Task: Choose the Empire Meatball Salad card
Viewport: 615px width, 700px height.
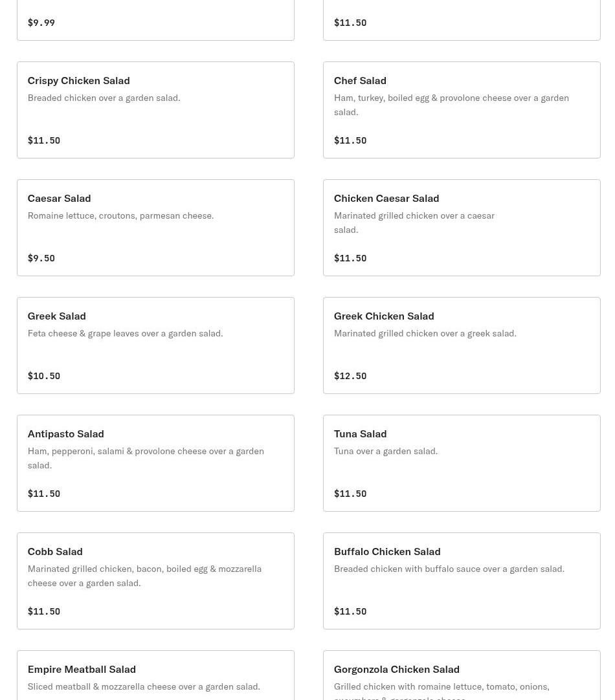Action: coord(155,675)
